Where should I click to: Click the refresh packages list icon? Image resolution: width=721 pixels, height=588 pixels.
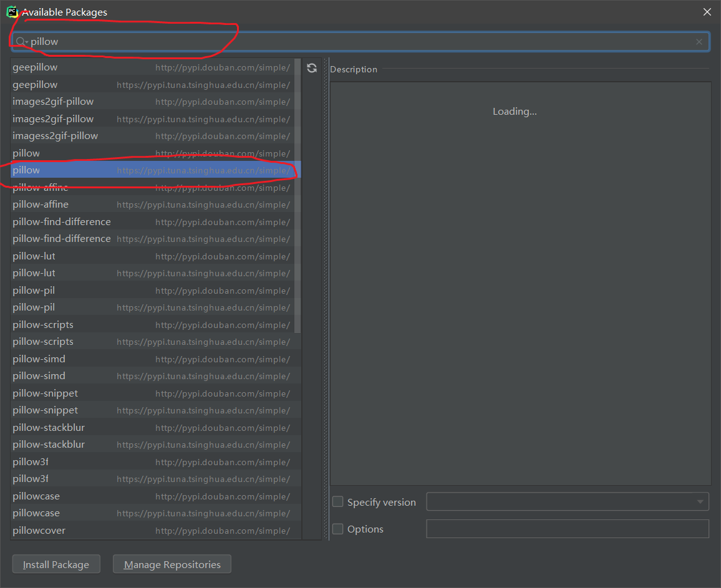pos(312,68)
